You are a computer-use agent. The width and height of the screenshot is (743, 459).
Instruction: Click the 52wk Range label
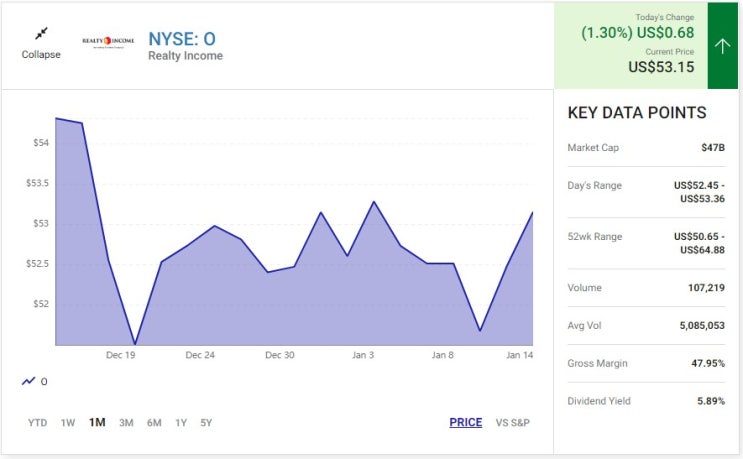point(595,236)
